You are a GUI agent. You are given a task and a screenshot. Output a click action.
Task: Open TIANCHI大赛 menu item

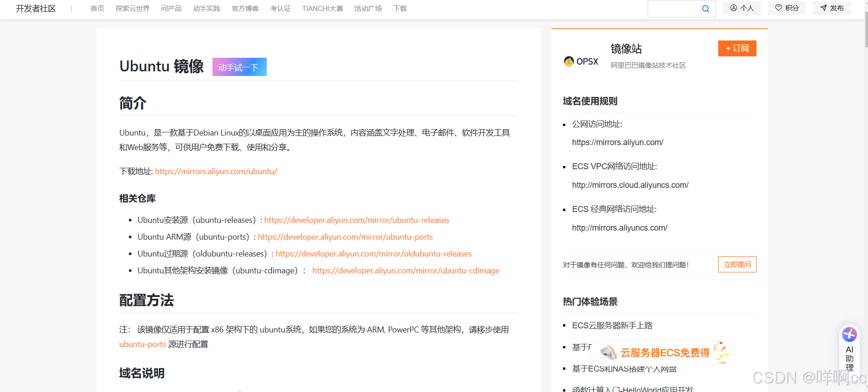click(x=323, y=9)
